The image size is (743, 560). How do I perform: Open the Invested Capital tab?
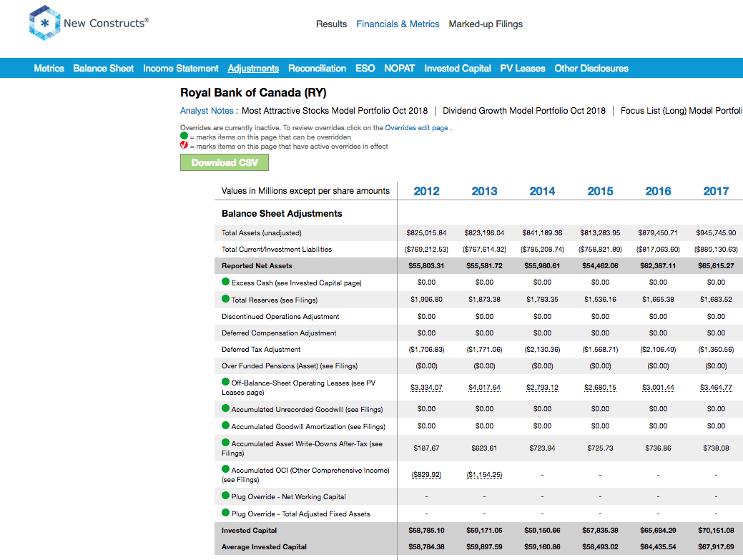(457, 68)
